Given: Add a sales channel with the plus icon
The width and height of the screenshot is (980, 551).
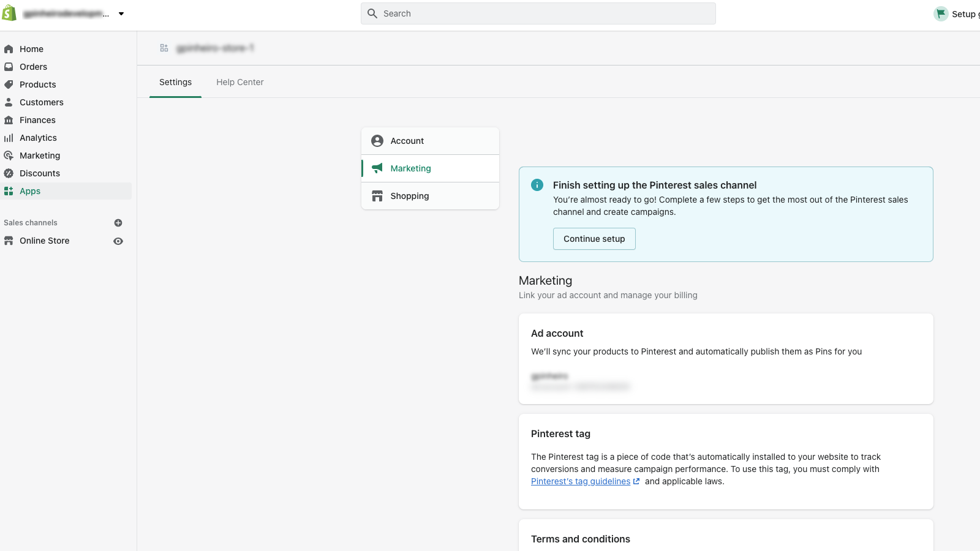Looking at the screenshot, I should click(x=118, y=222).
